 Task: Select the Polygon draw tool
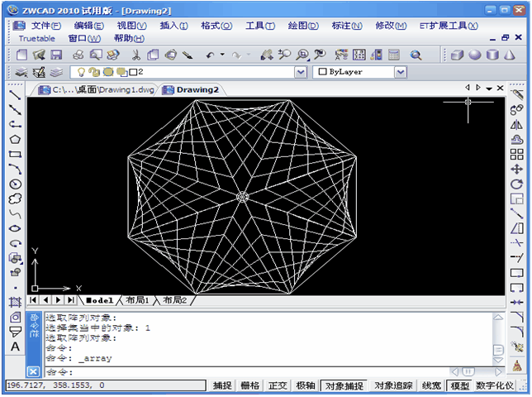point(15,139)
